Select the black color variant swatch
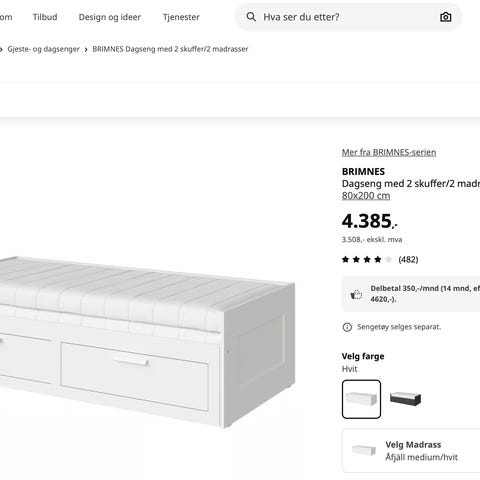 (x=405, y=399)
